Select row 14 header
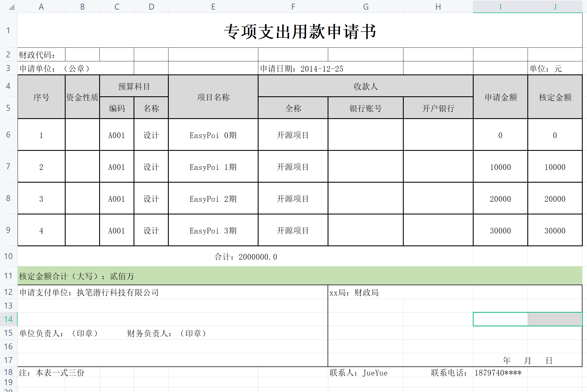Screen dimensions: 587x392 coord(8,319)
